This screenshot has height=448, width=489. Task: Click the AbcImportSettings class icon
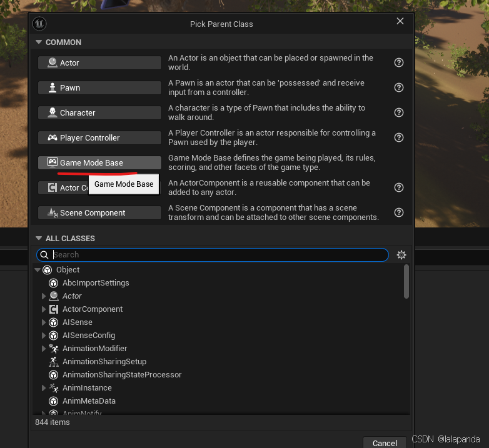[54, 283]
